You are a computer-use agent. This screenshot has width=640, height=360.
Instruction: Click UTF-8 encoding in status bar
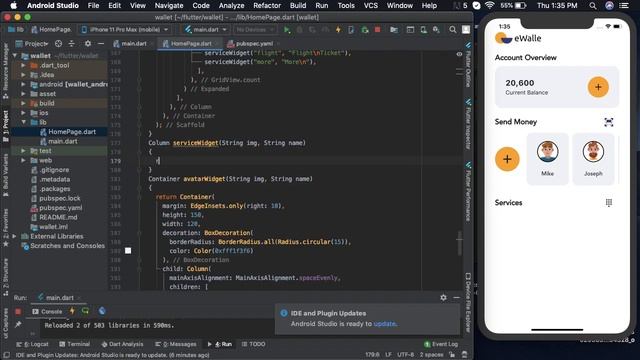tap(405, 355)
